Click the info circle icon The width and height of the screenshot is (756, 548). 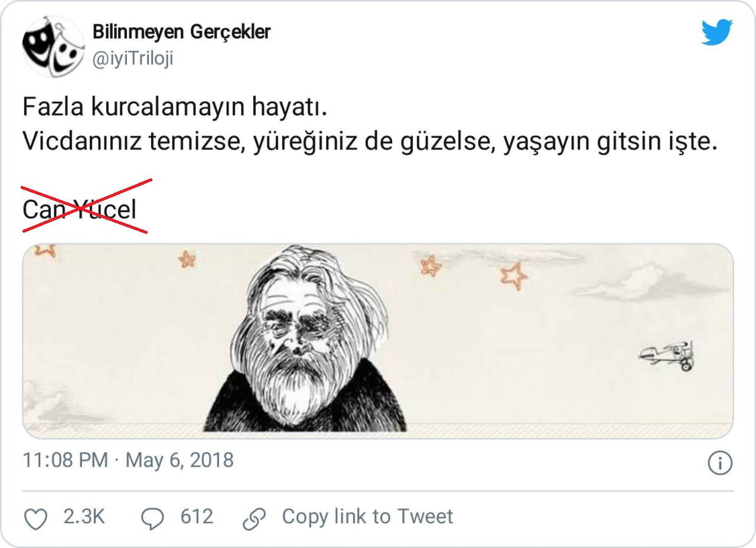[x=719, y=462]
